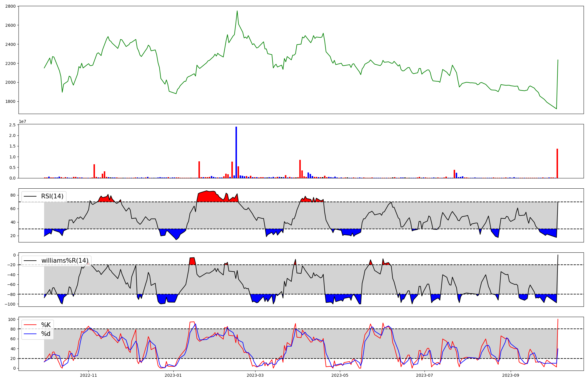
Task: Click the 2023-07 date tick label
Action: (425, 375)
